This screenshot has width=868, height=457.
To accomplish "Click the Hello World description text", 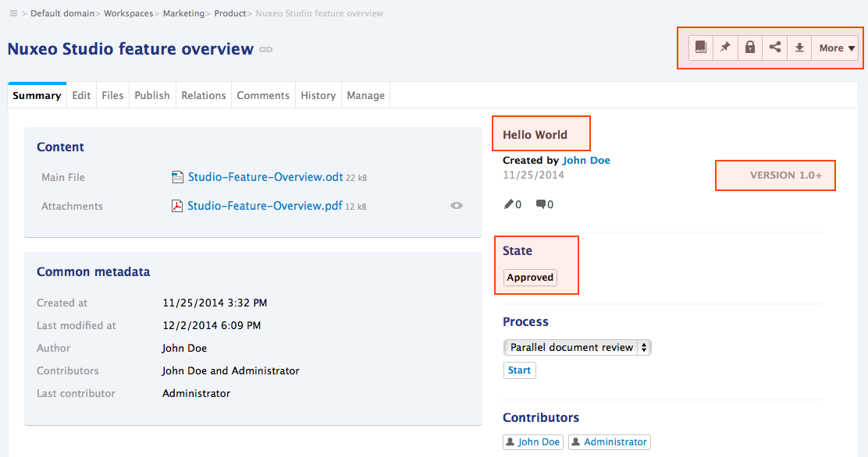I will pyautogui.click(x=535, y=134).
